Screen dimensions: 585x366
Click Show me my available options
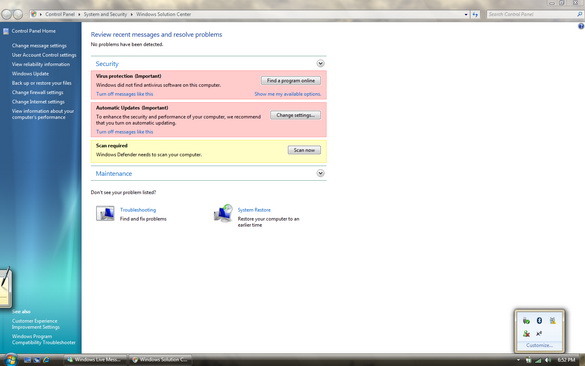point(288,94)
